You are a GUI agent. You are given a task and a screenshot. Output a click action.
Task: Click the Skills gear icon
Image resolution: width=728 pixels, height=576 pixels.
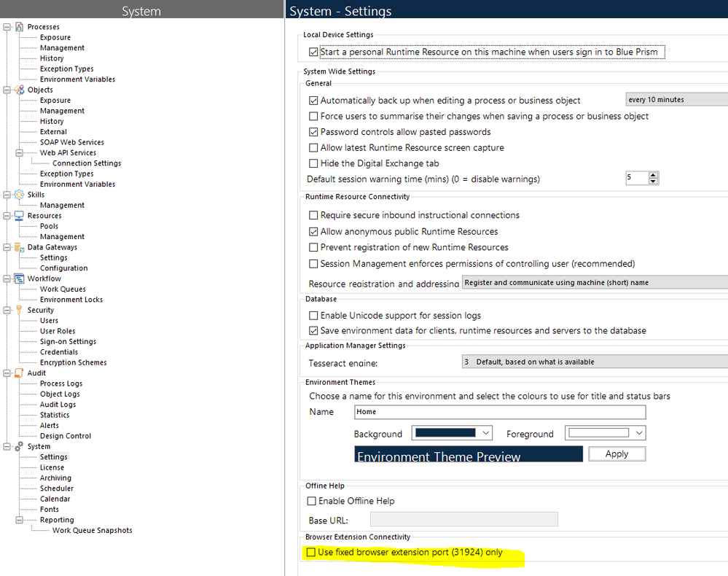(19, 195)
